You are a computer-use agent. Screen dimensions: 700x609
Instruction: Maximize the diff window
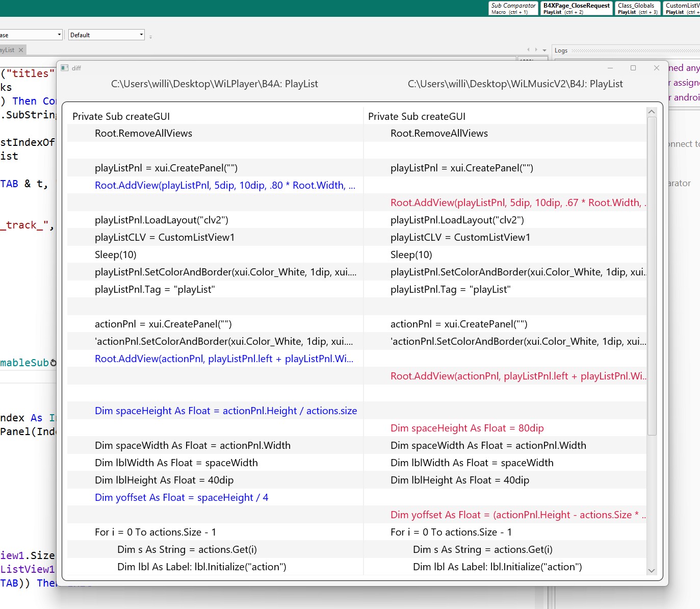click(x=633, y=68)
